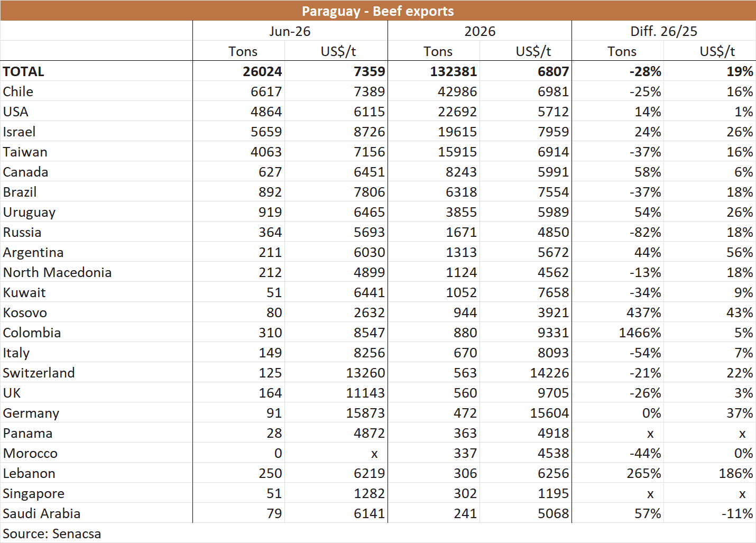Select Canada's tons difference 58%
The width and height of the screenshot is (756, 543).
coord(648,172)
